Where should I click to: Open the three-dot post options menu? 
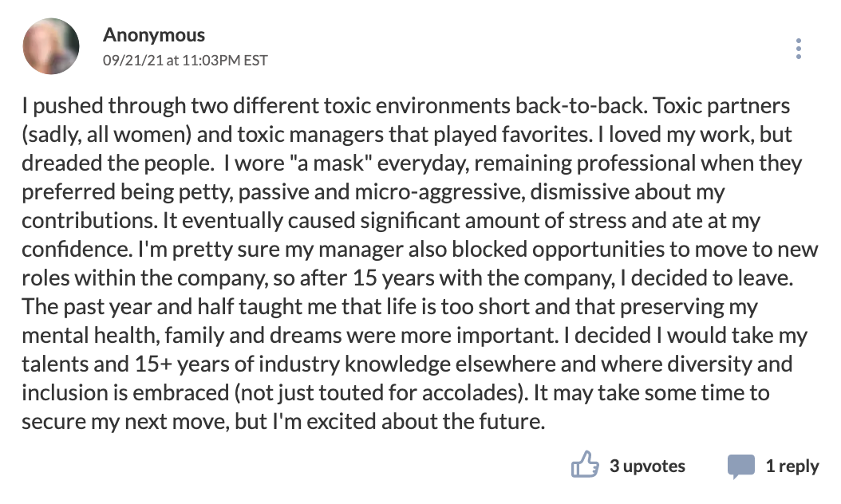pos(799,49)
